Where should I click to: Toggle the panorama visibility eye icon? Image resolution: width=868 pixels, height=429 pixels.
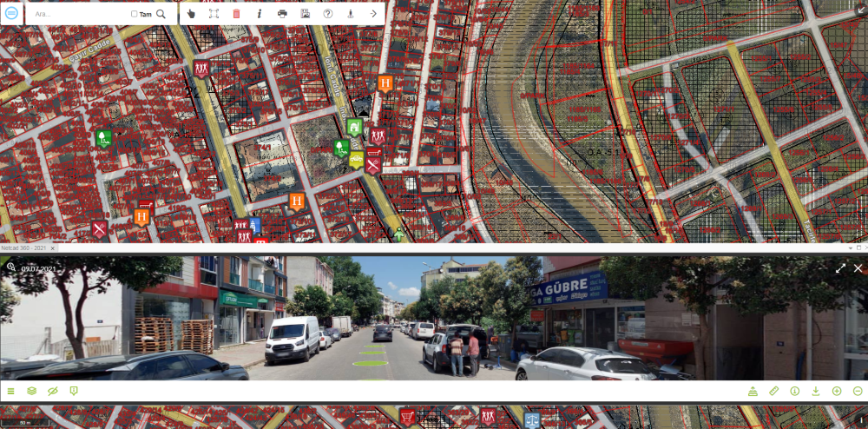[x=52, y=391]
